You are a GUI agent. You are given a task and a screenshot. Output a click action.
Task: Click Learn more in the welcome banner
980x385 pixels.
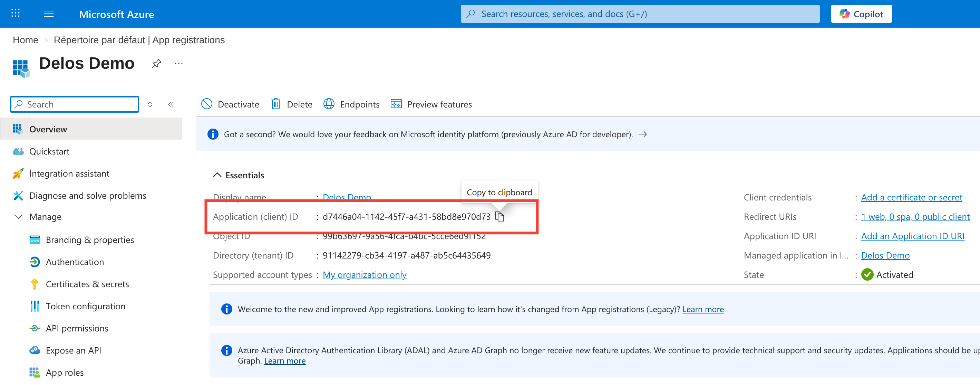(x=703, y=309)
